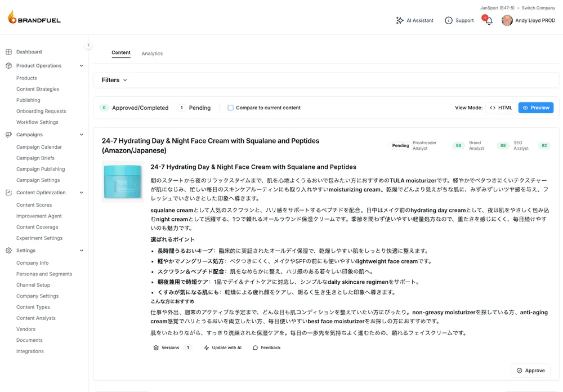Click the Approve button

tap(531, 371)
